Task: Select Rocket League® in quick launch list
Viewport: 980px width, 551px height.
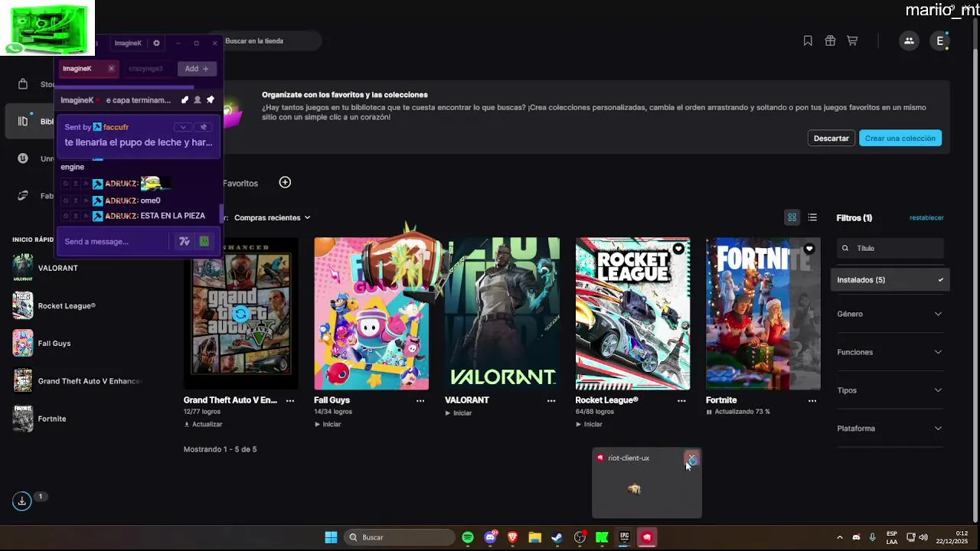Action: pos(77,305)
